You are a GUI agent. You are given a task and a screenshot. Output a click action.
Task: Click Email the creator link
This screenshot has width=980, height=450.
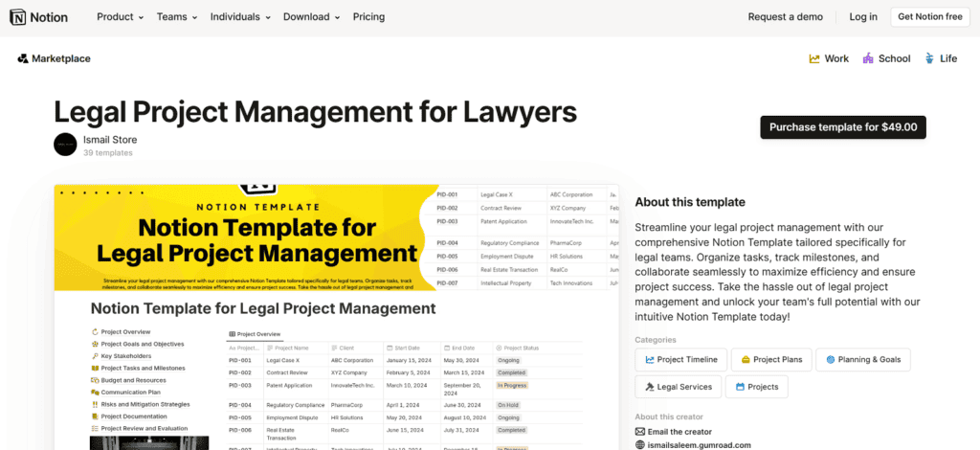tap(679, 432)
